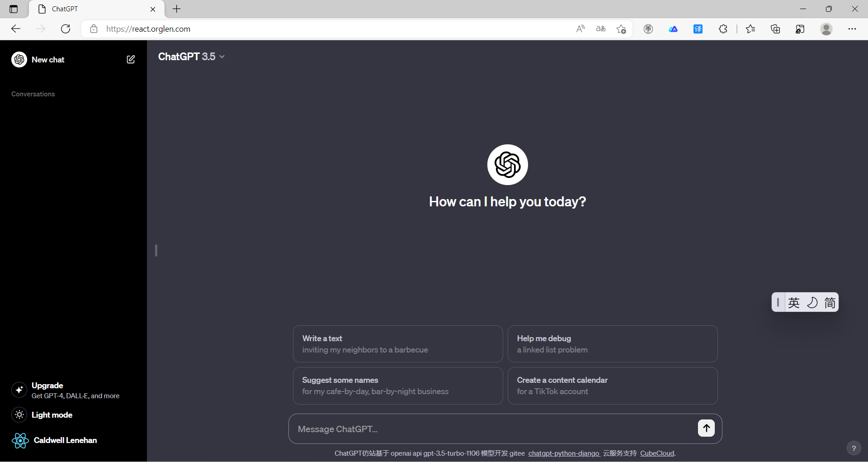Open the Settings and more menu
868x462 pixels.
click(x=852, y=29)
